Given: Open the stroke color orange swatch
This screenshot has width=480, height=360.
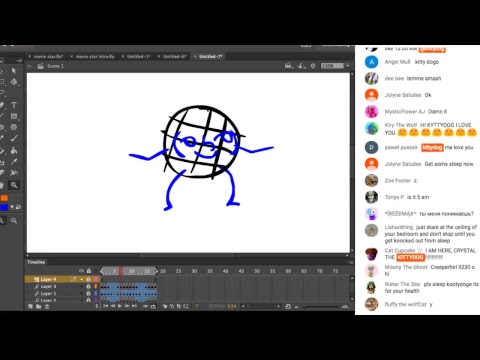Looking at the screenshot, I should [x=4, y=198].
